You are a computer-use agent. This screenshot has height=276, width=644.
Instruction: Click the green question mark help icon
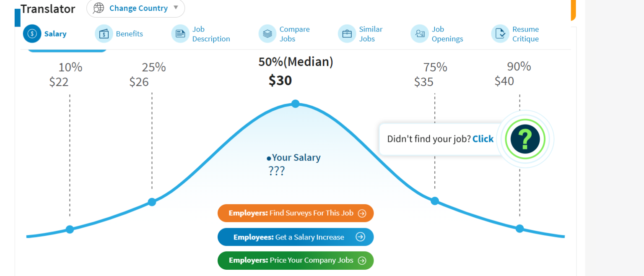tap(525, 139)
